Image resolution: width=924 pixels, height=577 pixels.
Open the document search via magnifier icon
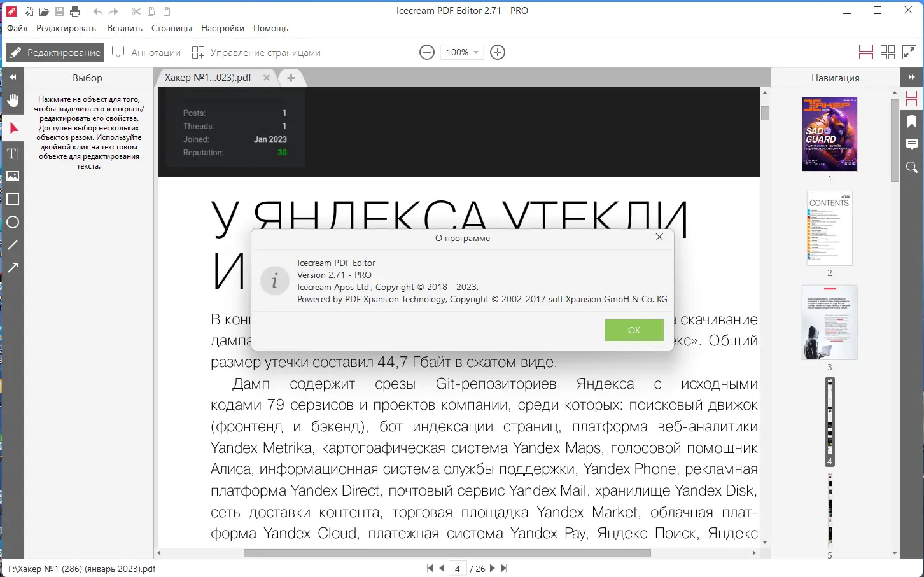pos(912,167)
